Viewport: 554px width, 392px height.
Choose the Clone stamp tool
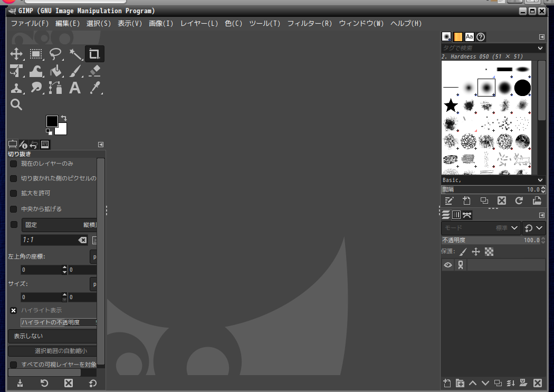pos(16,88)
